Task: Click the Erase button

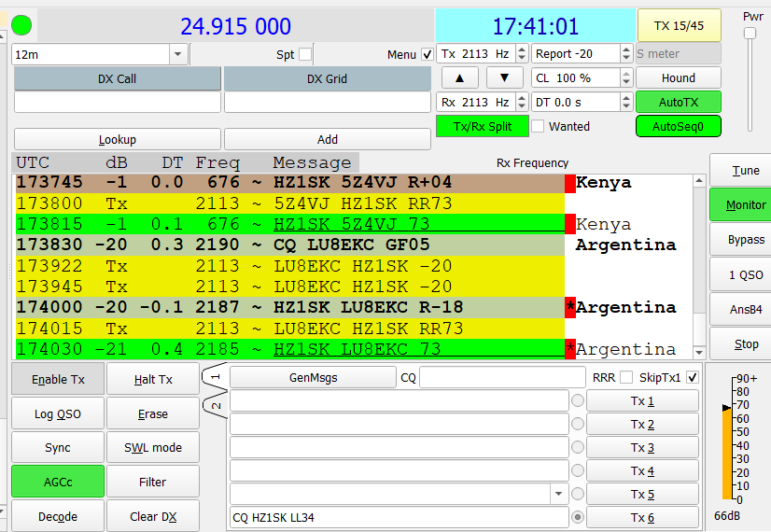Action: coord(153,414)
